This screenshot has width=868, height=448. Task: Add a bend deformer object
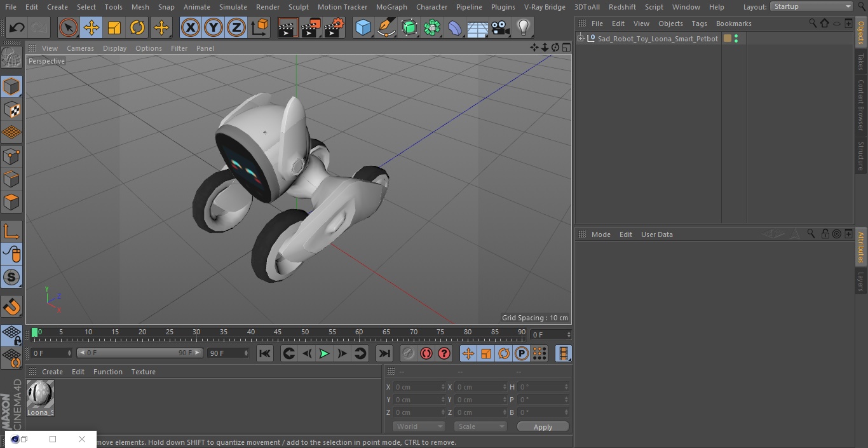click(x=455, y=27)
